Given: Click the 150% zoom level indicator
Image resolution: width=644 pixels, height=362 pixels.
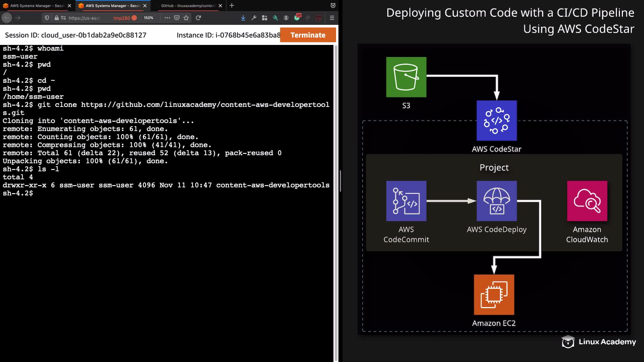Looking at the screenshot, I should tap(148, 18).
